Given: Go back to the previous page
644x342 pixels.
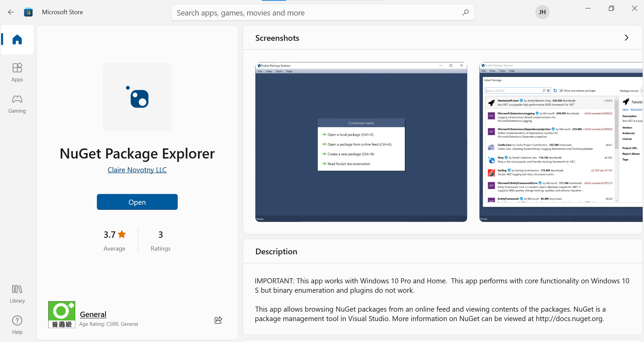Looking at the screenshot, I should pos(11,12).
